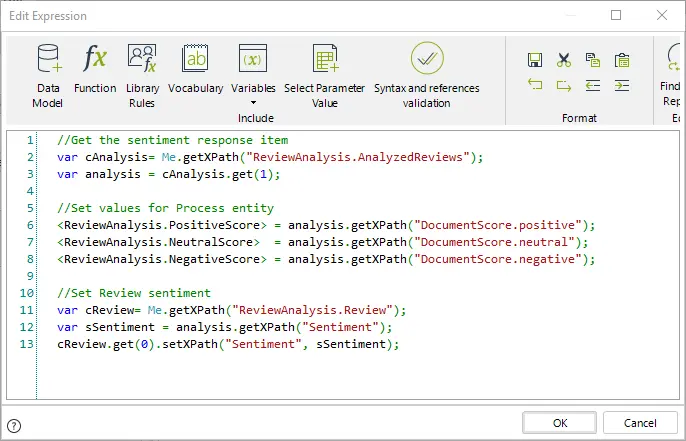
Task: Open Library Rules
Action: click(x=142, y=76)
